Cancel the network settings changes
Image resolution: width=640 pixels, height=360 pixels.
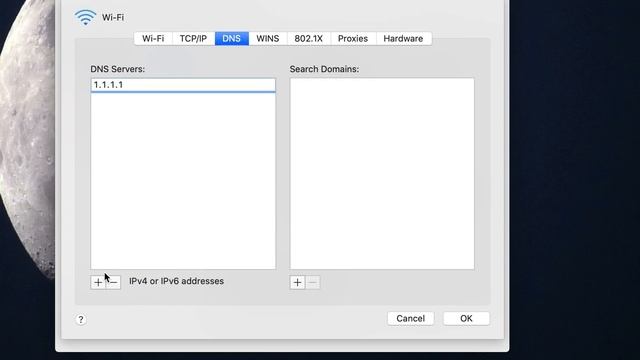click(x=411, y=318)
